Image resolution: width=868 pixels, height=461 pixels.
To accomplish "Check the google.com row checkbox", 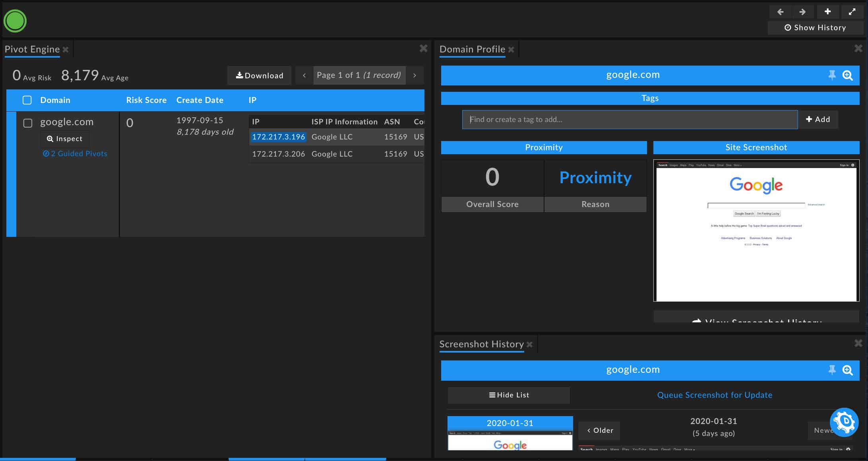I will pos(28,123).
